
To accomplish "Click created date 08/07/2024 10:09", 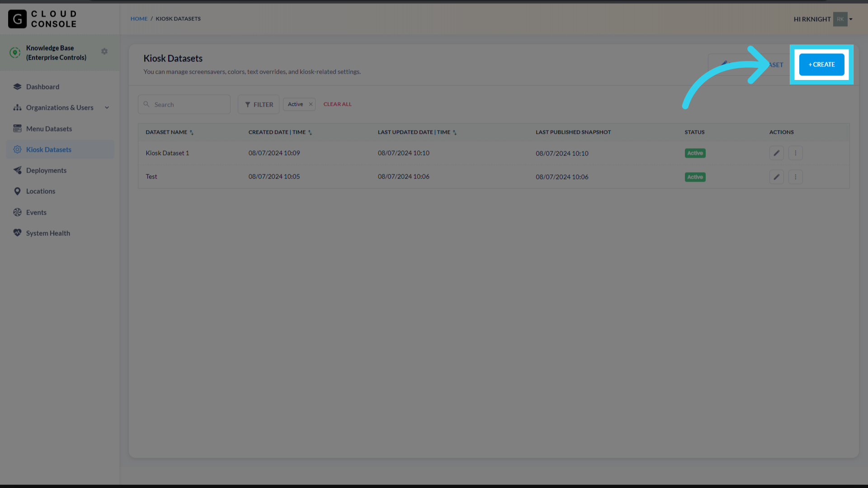I will point(274,153).
